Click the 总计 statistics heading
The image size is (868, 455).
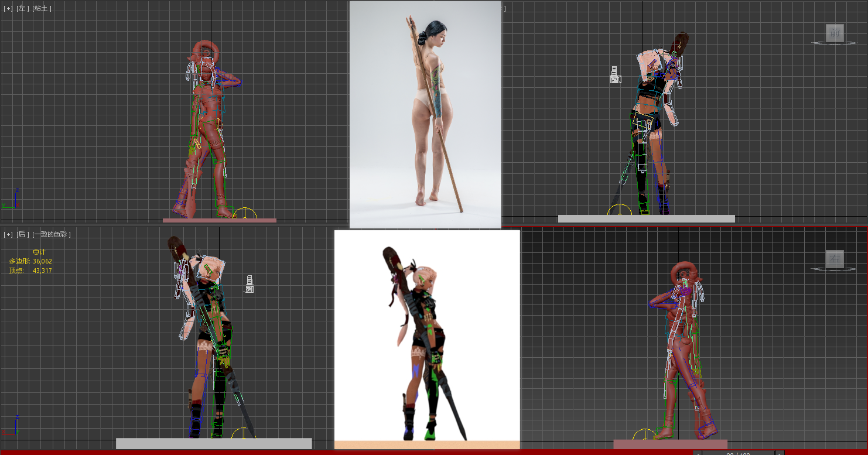(x=39, y=252)
